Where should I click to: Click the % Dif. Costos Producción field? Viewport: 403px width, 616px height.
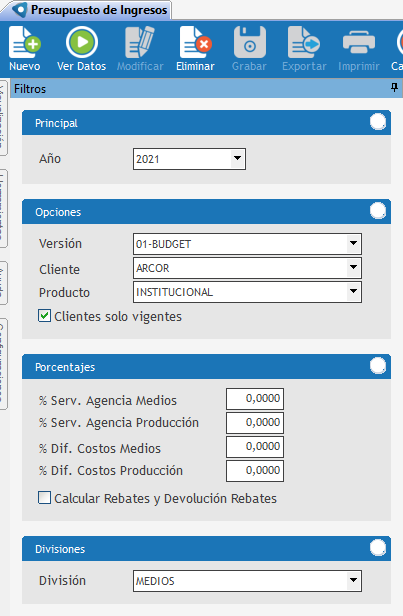point(255,471)
